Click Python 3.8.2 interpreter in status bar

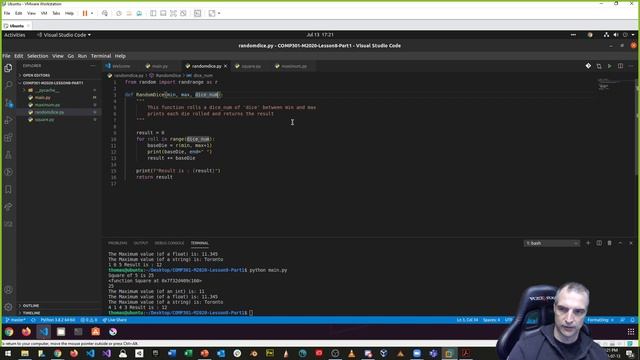[x=58, y=320]
